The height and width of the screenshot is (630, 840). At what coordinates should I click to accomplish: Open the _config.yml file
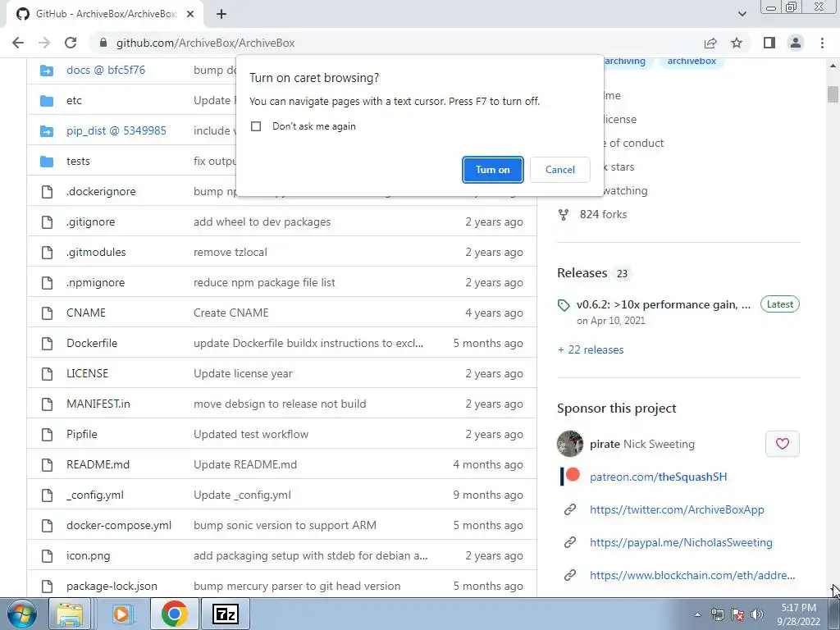click(95, 495)
